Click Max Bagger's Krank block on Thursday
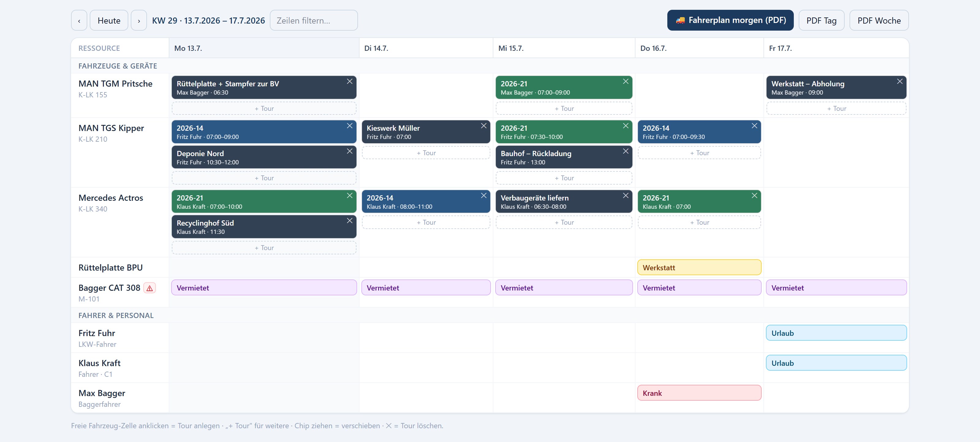 click(699, 393)
